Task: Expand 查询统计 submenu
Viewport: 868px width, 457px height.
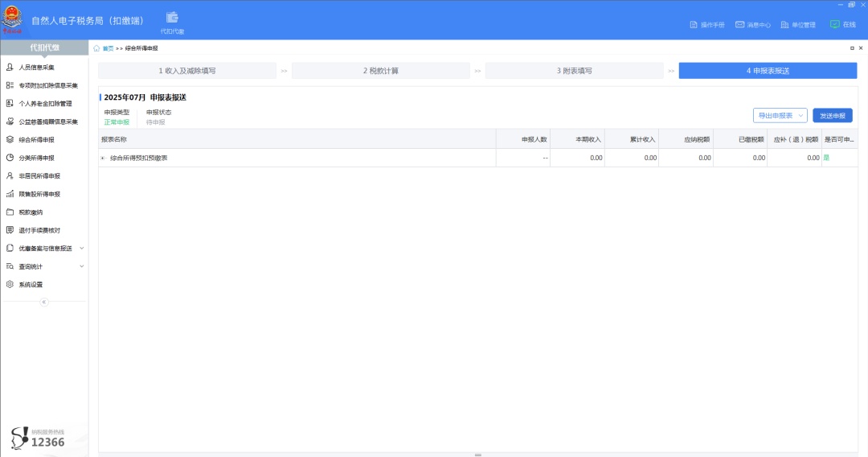Action: click(x=81, y=266)
